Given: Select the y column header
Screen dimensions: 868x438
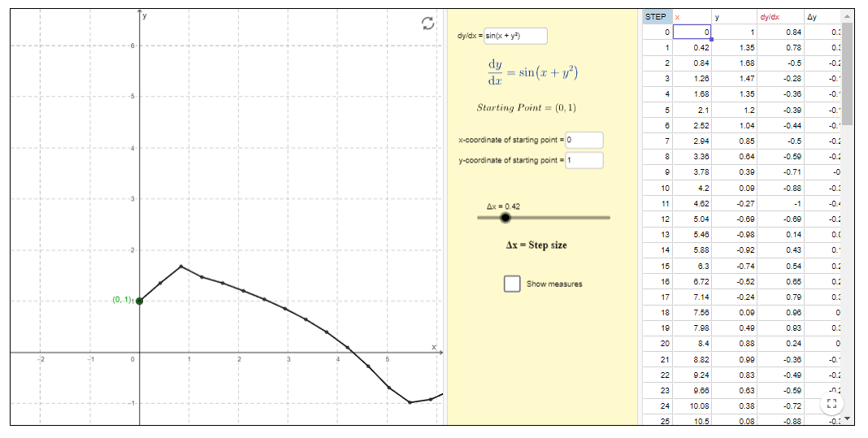Looking at the screenshot, I should (734, 16).
